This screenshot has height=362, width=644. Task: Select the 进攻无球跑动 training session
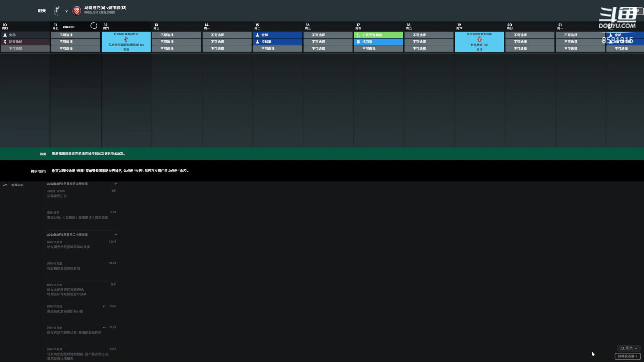(x=378, y=35)
